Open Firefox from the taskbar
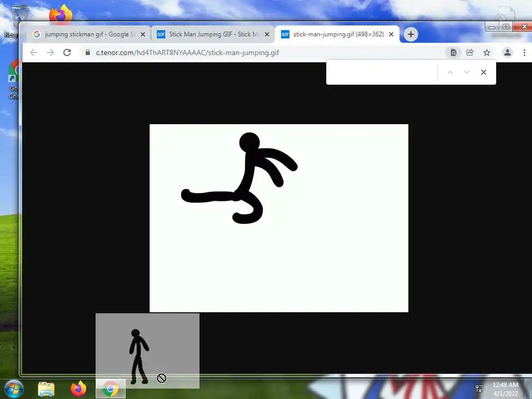Viewport: 532px width, 399px height. click(78, 389)
